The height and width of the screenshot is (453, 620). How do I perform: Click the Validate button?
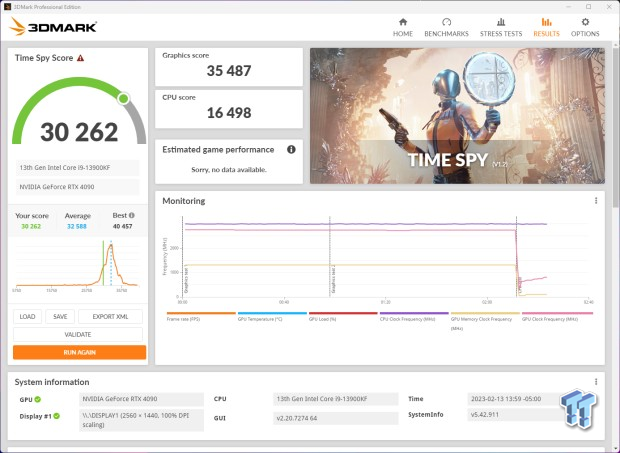[x=78, y=334]
